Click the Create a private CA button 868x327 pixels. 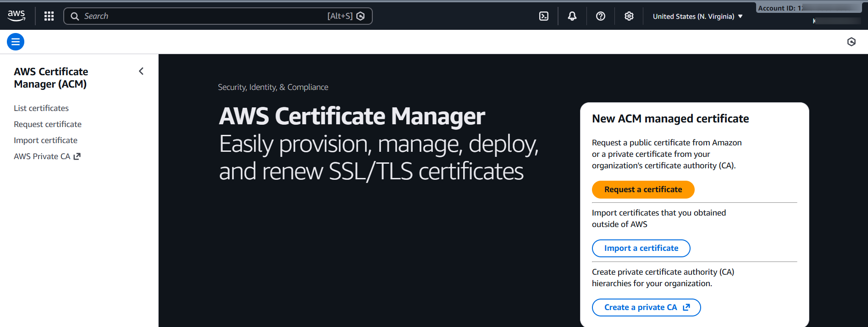(646, 307)
